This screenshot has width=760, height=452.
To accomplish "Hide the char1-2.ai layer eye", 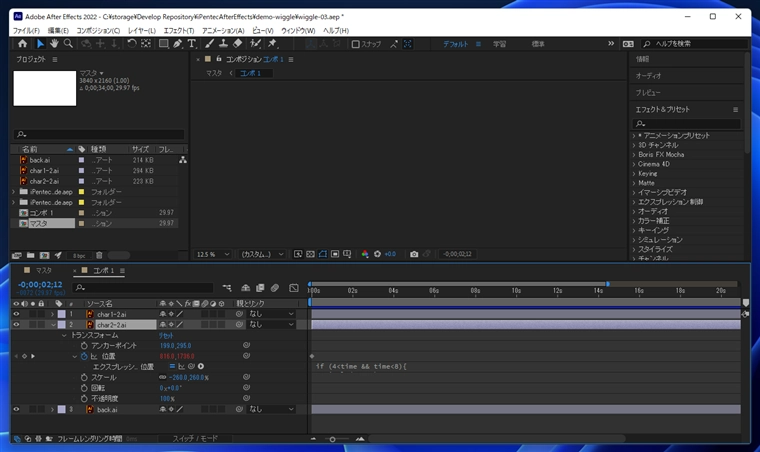I will point(16,314).
